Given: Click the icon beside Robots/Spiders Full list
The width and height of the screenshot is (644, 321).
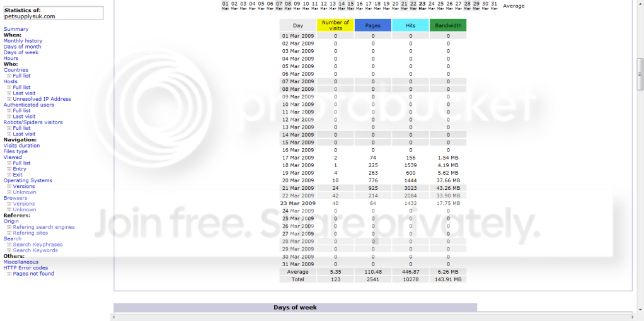Looking at the screenshot, I should point(9,128).
